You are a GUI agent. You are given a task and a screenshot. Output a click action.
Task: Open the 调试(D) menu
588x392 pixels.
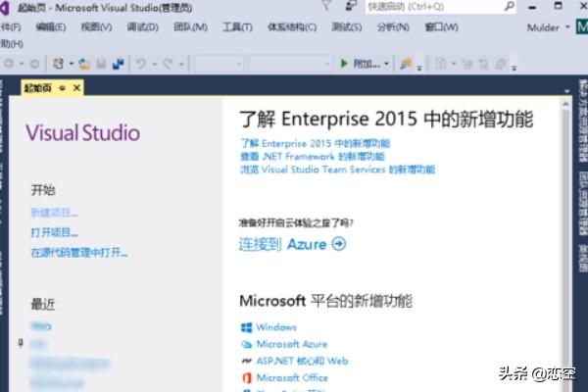142,26
